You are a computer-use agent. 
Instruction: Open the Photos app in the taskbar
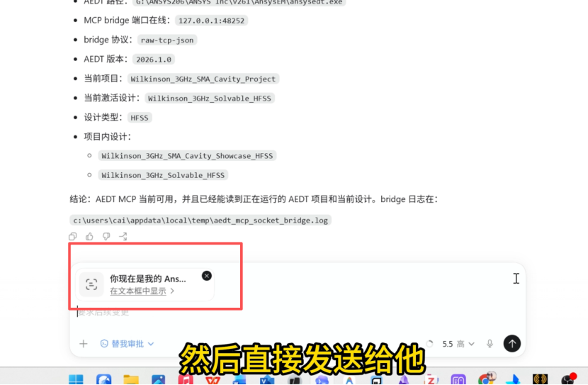click(158, 379)
